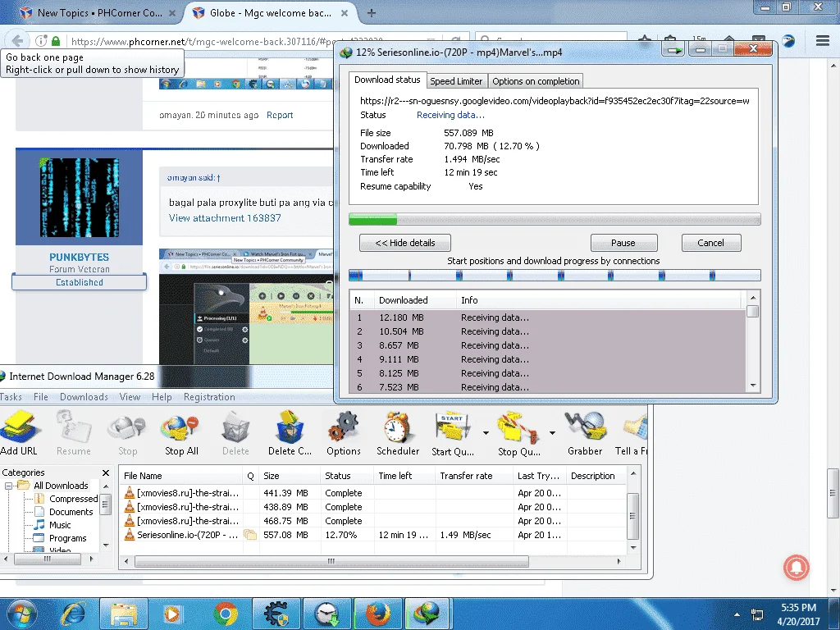Open the Firefox hamburger menu
The image size is (840, 630).
(x=823, y=41)
